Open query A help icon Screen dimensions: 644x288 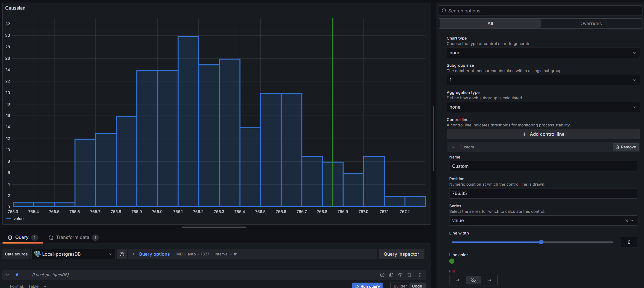tap(382, 275)
